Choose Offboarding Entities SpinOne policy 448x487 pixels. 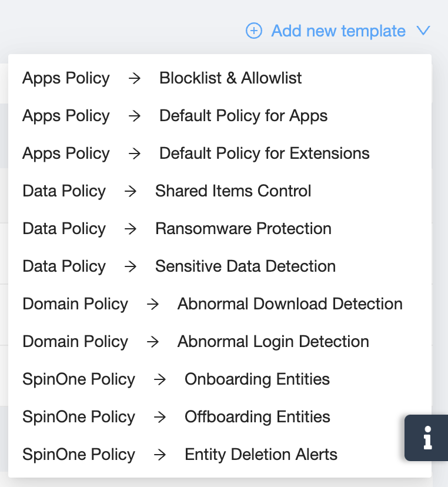[x=257, y=417]
